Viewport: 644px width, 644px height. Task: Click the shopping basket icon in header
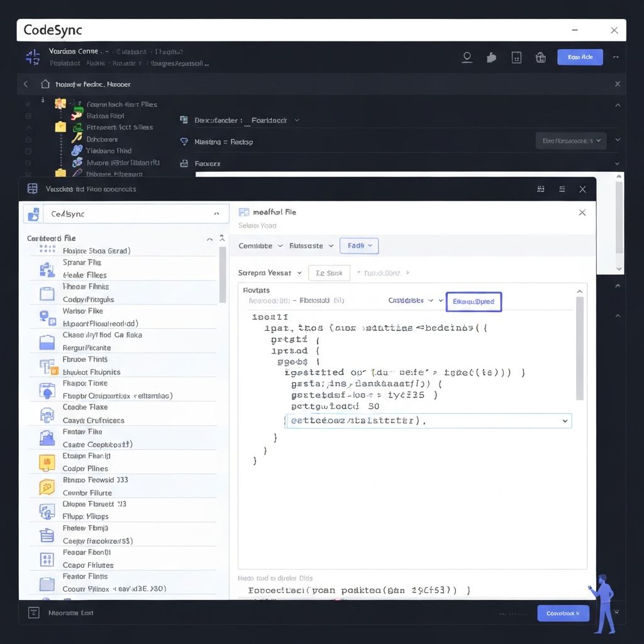click(x=540, y=57)
